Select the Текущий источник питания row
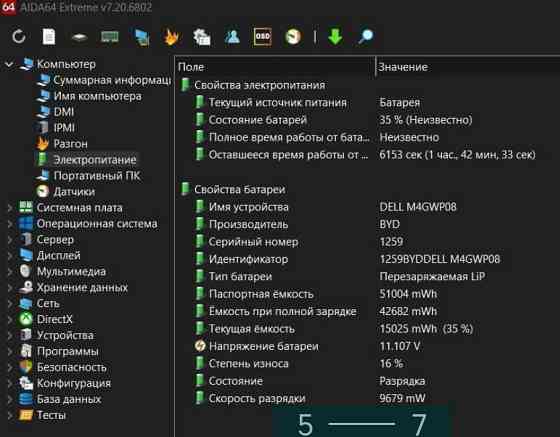Viewport: 560px width, 437px height. (x=368, y=102)
